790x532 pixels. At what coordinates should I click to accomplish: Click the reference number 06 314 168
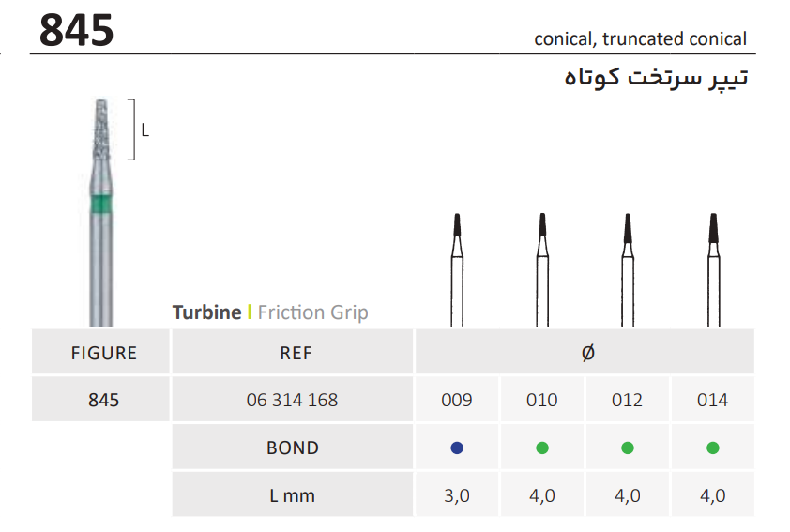coord(292,400)
